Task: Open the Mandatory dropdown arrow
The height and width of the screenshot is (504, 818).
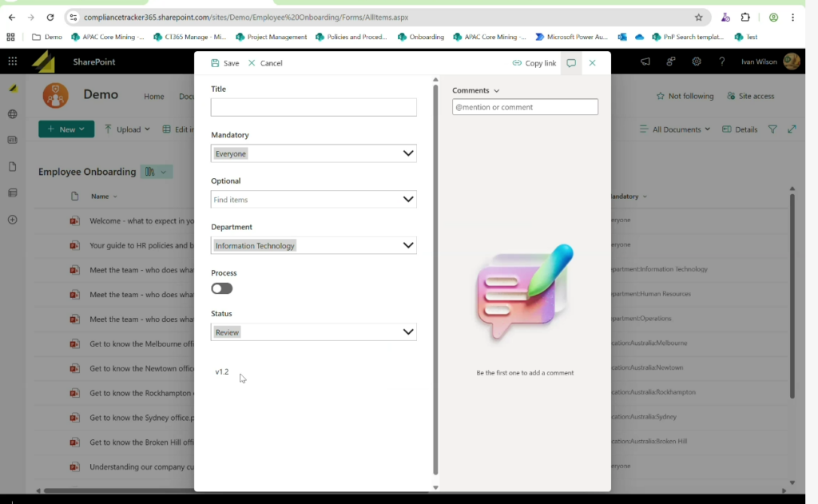Action: [x=408, y=153]
